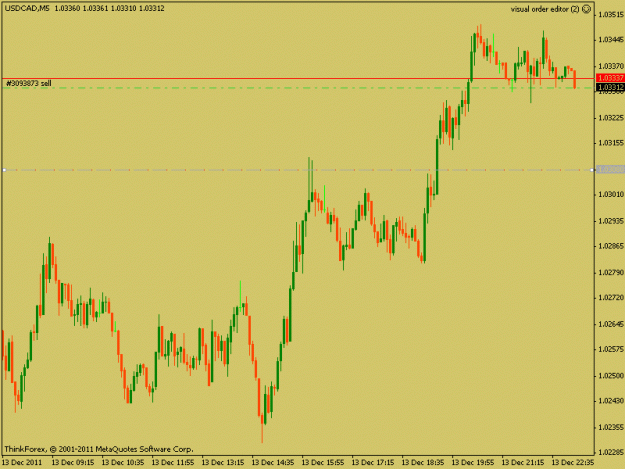
Task: Select the '#3093873 sell' order label
Action: [x=29, y=83]
